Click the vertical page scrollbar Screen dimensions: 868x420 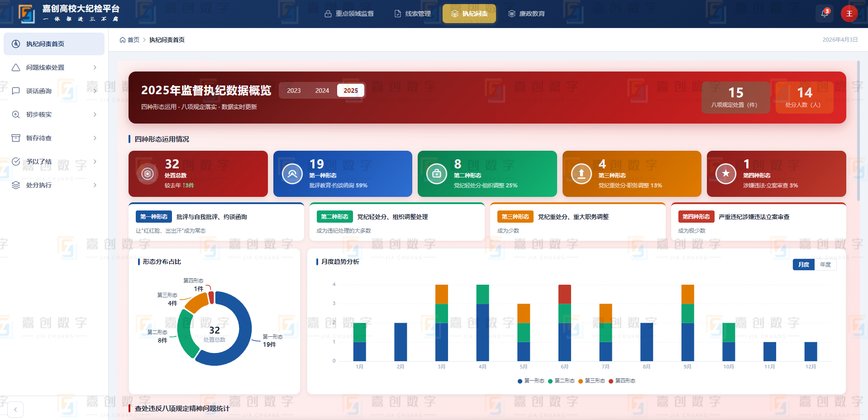[858, 131]
